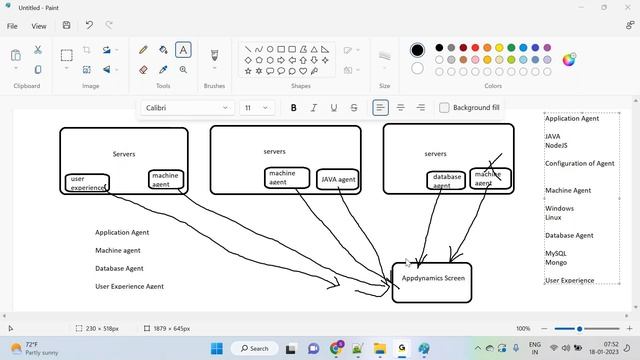Click the Windows Start button
The height and width of the screenshot is (360, 640).
[217, 349]
